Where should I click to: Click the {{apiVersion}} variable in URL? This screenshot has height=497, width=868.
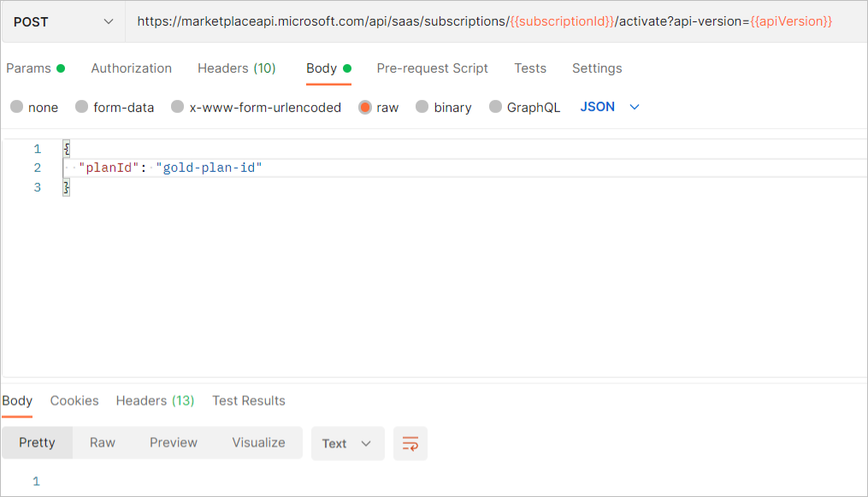click(x=791, y=21)
